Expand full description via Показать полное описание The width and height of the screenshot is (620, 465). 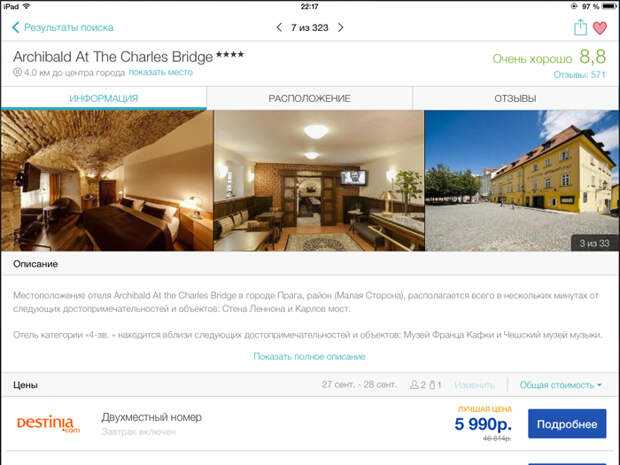click(309, 357)
